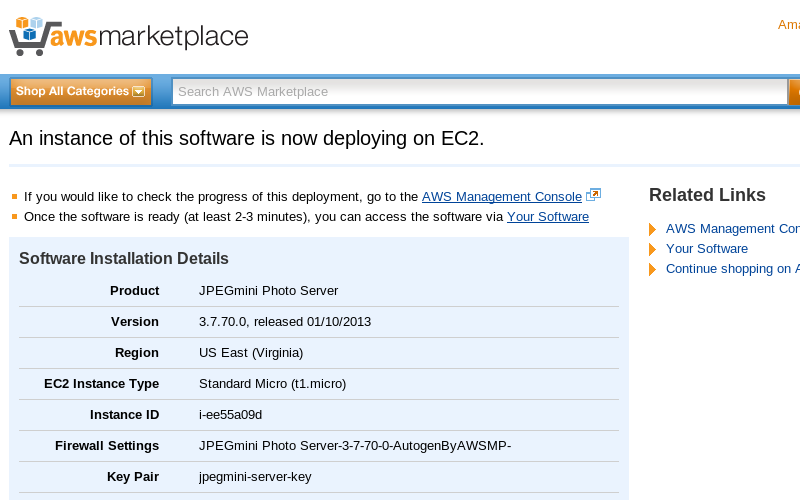Click the Continue shopping on related link

click(733, 269)
